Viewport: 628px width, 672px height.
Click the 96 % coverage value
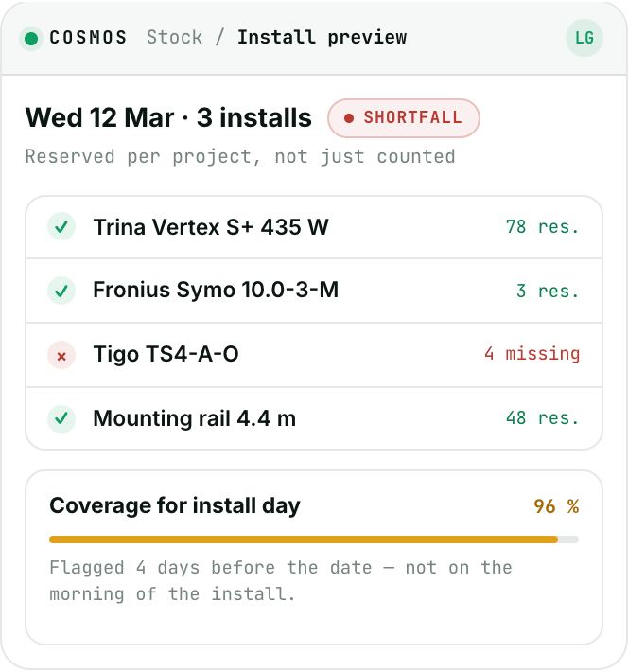coord(556,506)
